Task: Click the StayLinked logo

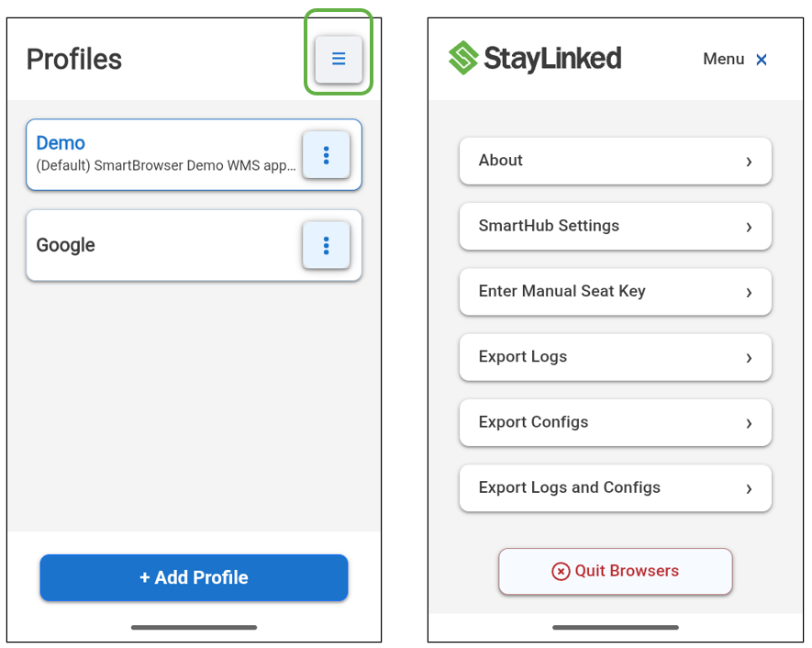Action: [535, 59]
